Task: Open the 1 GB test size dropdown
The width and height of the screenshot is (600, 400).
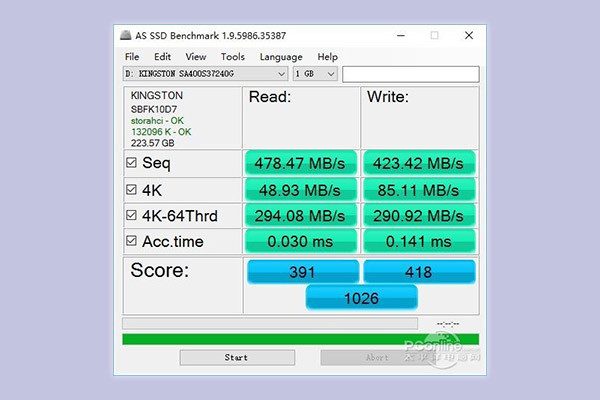Action: pyautogui.click(x=315, y=73)
